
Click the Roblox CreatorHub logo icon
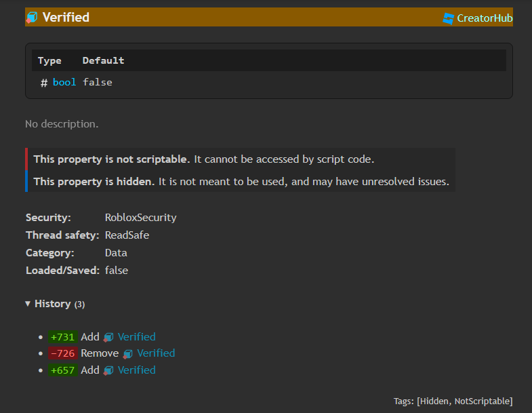point(448,18)
